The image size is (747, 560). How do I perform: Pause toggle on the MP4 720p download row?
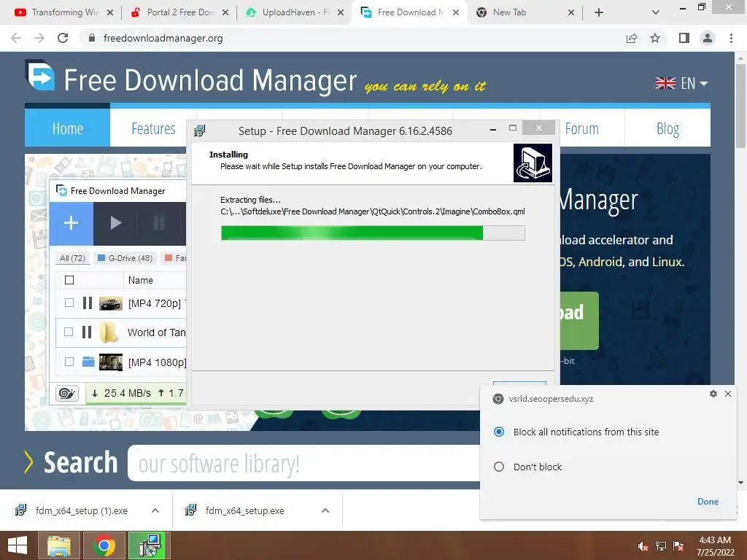88,303
